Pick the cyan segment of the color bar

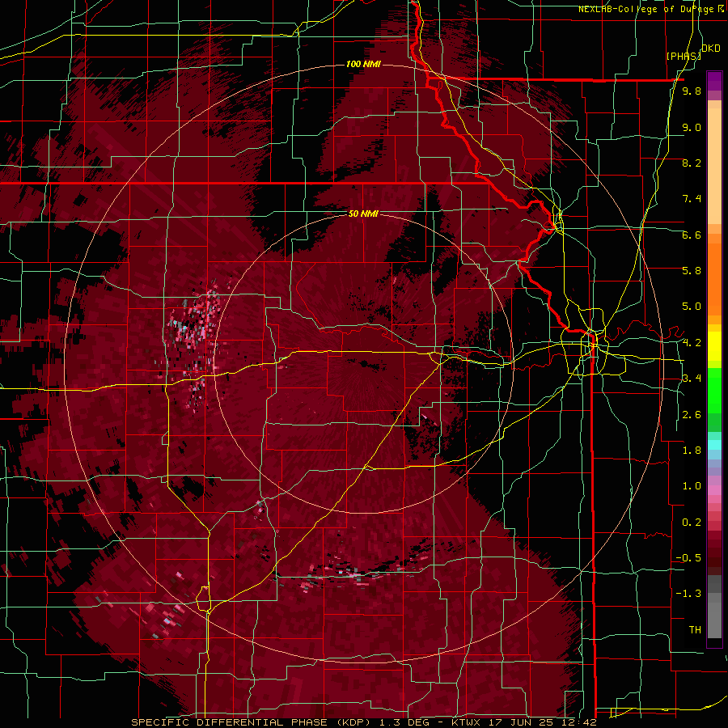[x=714, y=444]
